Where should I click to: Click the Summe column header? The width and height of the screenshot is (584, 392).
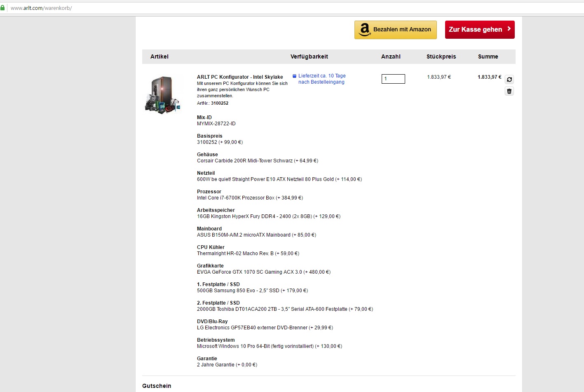(488, 56)
